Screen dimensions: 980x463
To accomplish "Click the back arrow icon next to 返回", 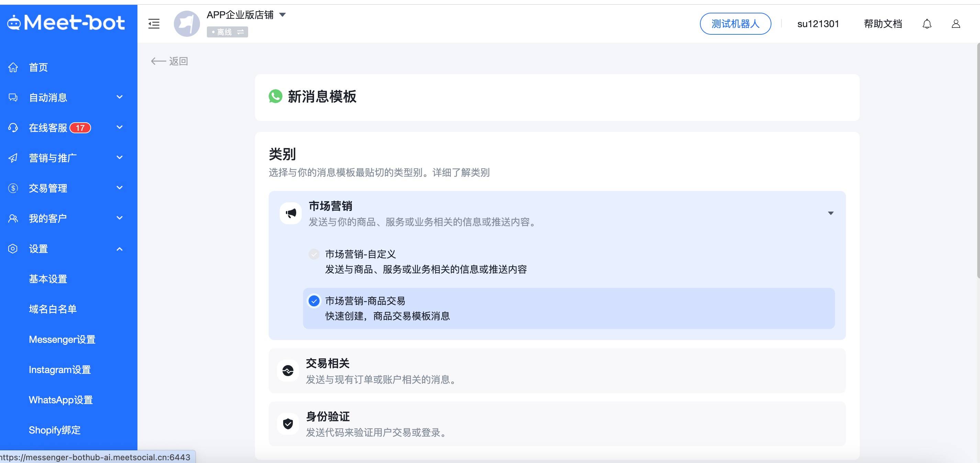I will [158, 61].
